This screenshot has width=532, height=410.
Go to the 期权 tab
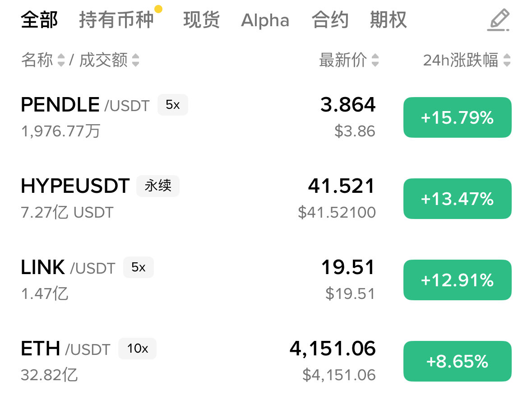388,20
